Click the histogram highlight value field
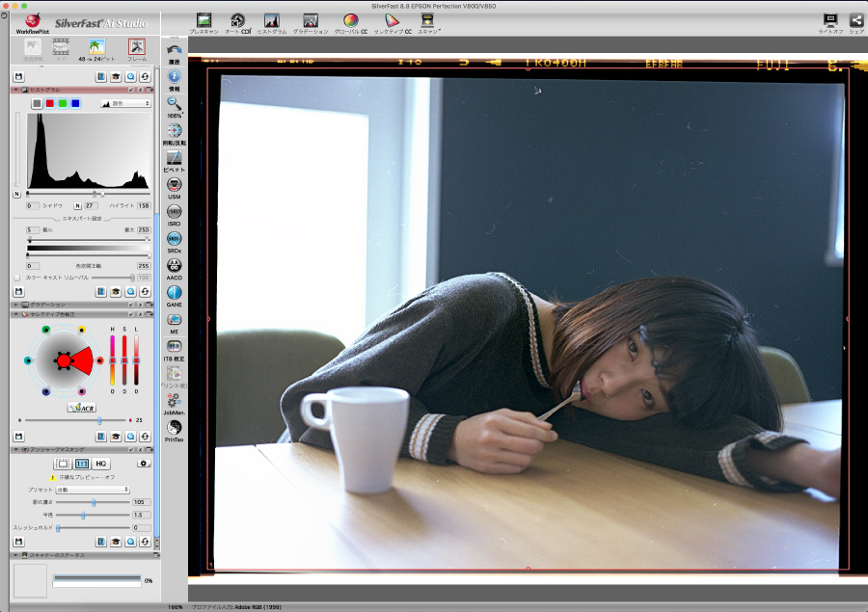This screenshot has width=868, height=612. pos(142,205)
